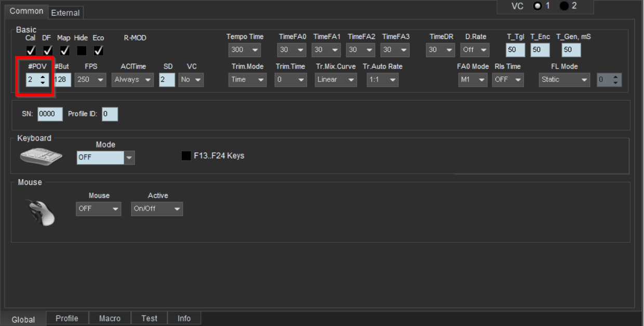644x326 pixels.
Task: Enable the Hide checkbox
Action: [81, 50]
